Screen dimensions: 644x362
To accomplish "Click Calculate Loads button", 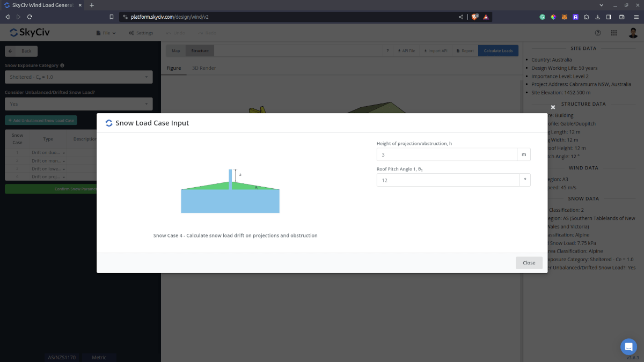I will click(x=499, y=51).
